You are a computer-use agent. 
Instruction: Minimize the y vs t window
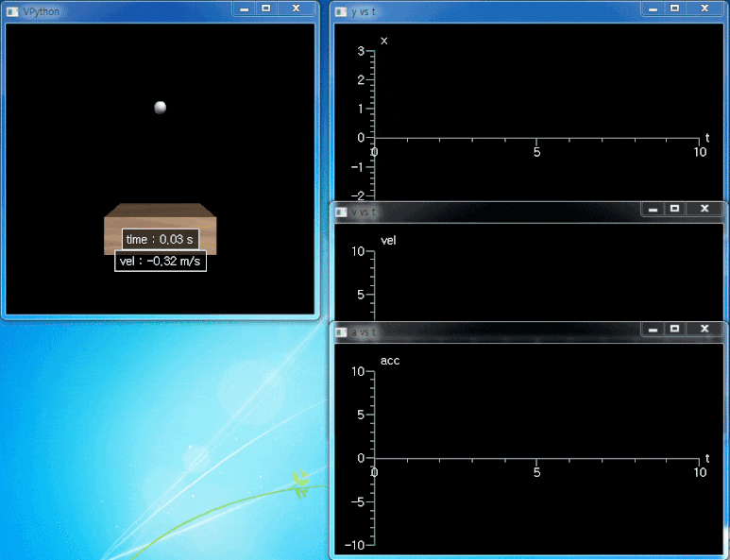pyautogui.click(x=654, y=8)
